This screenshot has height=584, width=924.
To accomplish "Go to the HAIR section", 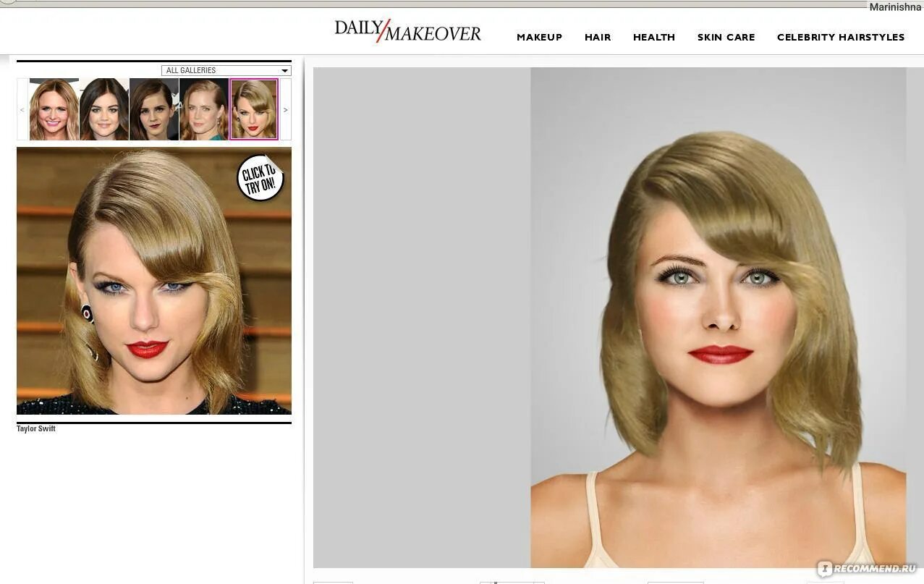I will (598, 37).
